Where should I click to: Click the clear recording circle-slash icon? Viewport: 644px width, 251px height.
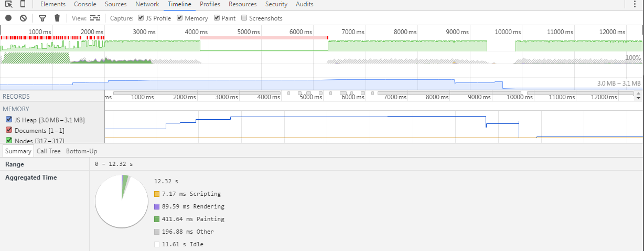(x=23, y=18)
